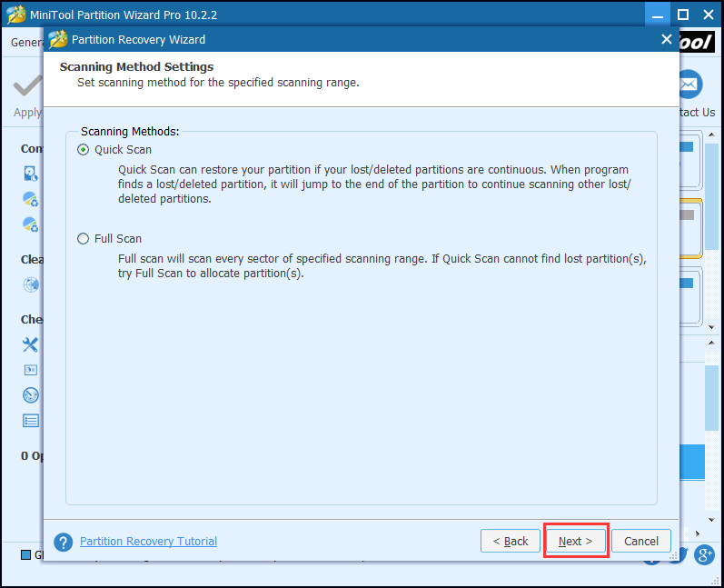The width and height of the screenshot is (724, 588).
Task: Click the third sidebar icon below the Convert heading
Action: pos(31,224)
